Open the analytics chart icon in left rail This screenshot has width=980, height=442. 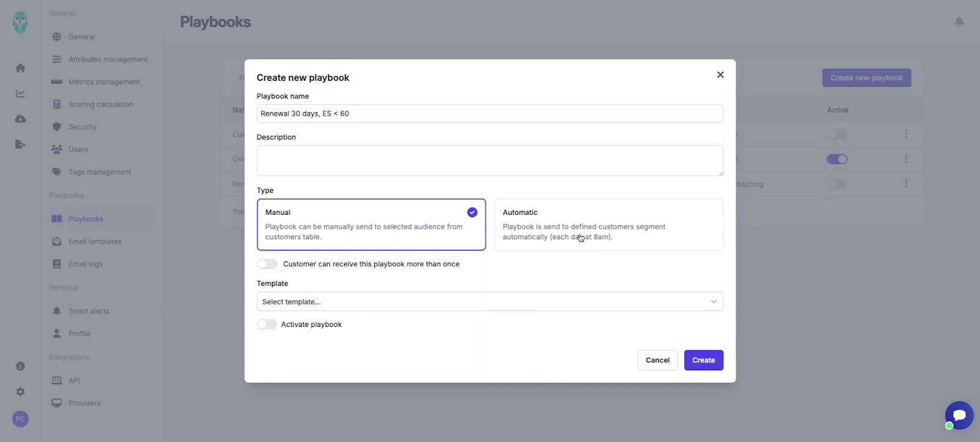tap(20, 94)
